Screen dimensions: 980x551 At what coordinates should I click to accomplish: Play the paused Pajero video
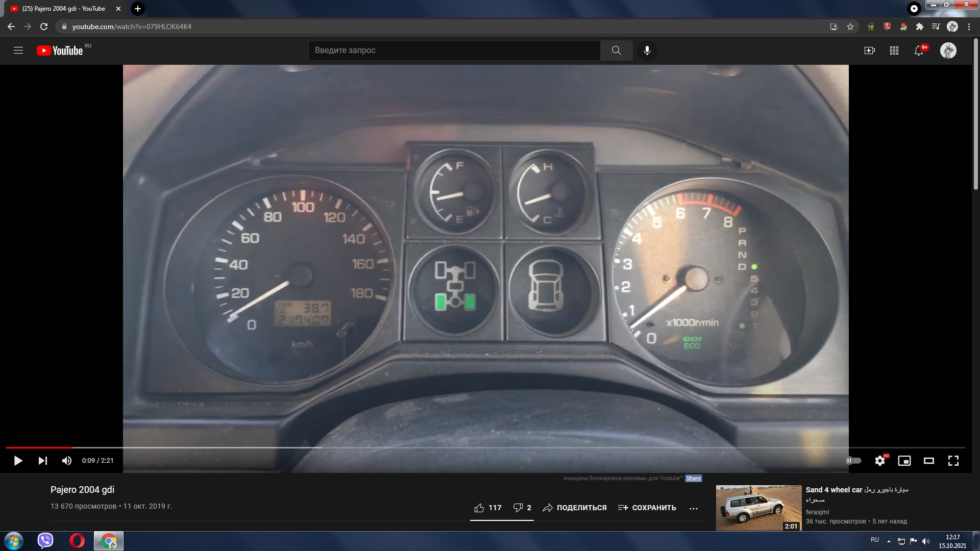18,461
